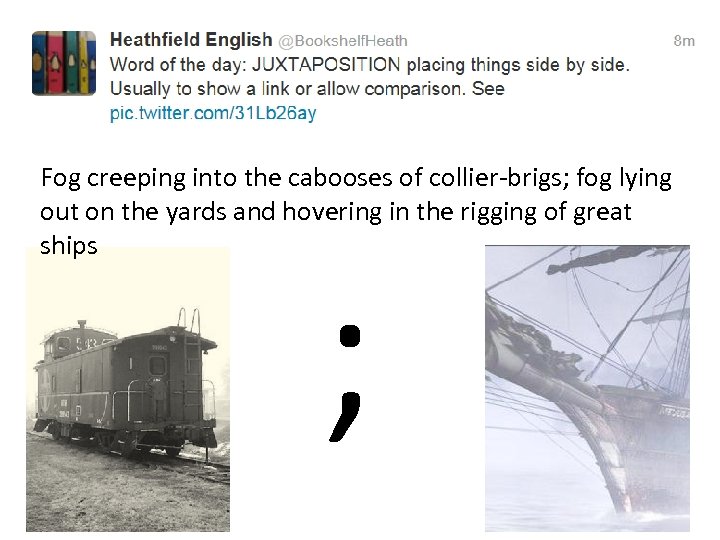Click the "Word of the day" text
This screenshot has height=540, width=720.
coord(177,65)
